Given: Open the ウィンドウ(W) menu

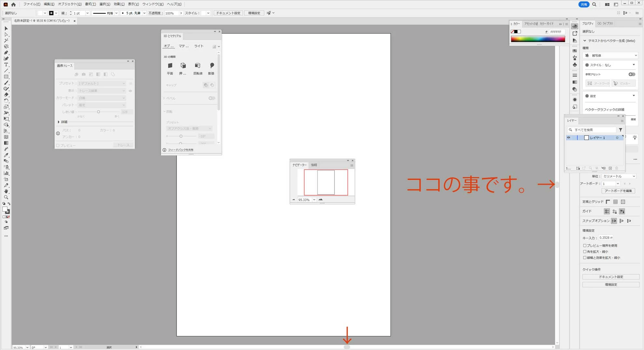Looking at the screenshot, I should 153,4.
